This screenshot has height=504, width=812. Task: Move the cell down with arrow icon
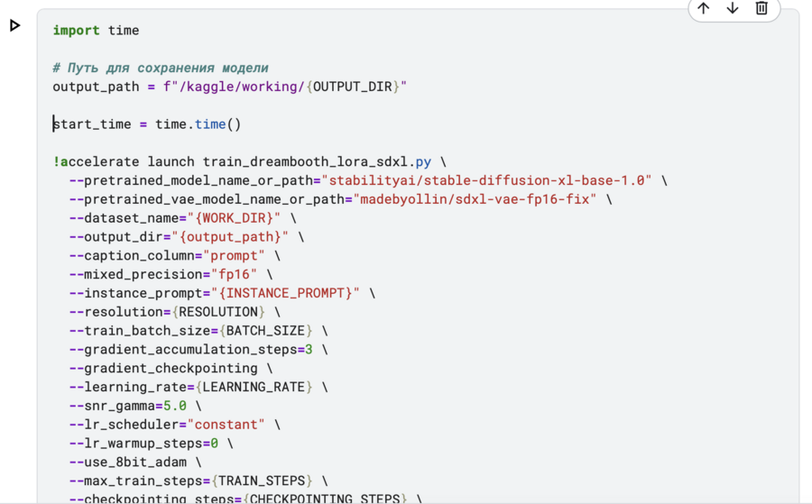[733, 8]
